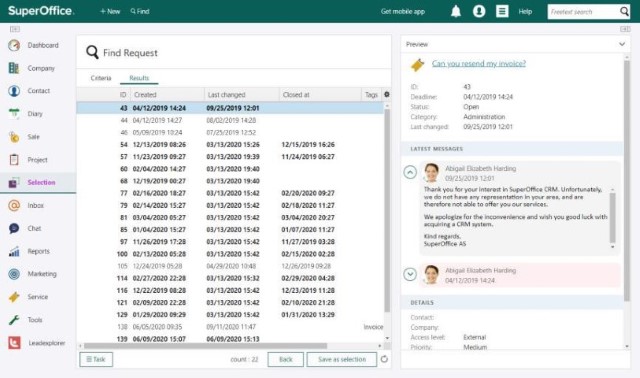Viewport: 640px width, 378px height.
Task: Open the main menu list icon
Action: 502,11
